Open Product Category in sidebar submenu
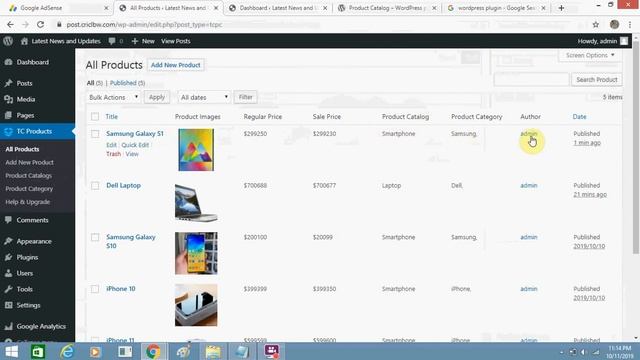This screenshot has height=360, width=640. coord(29,189)
